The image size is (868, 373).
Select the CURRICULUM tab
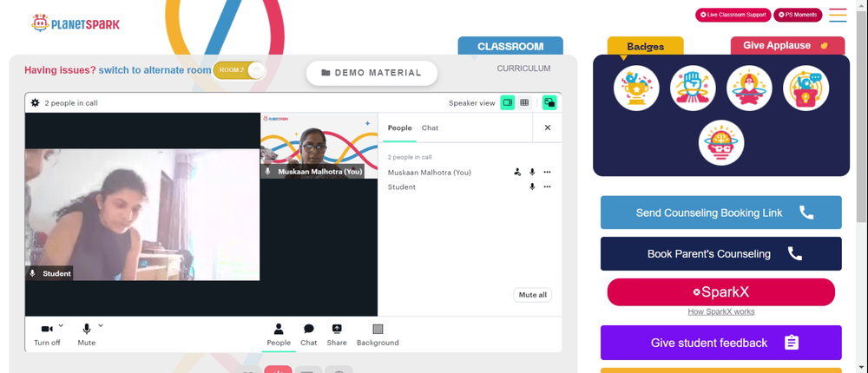523,69
